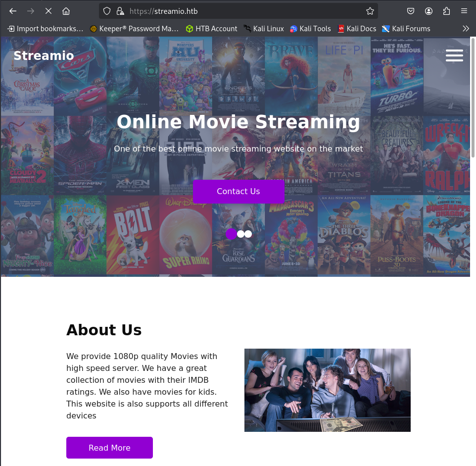Open the Firefox application menu
The width and height of the screenshot is (476, 466).
click(464, 11)
